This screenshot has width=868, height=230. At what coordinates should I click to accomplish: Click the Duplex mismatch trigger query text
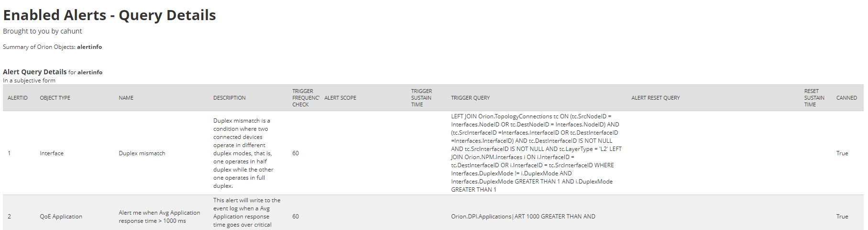click(x=536, y=153)
